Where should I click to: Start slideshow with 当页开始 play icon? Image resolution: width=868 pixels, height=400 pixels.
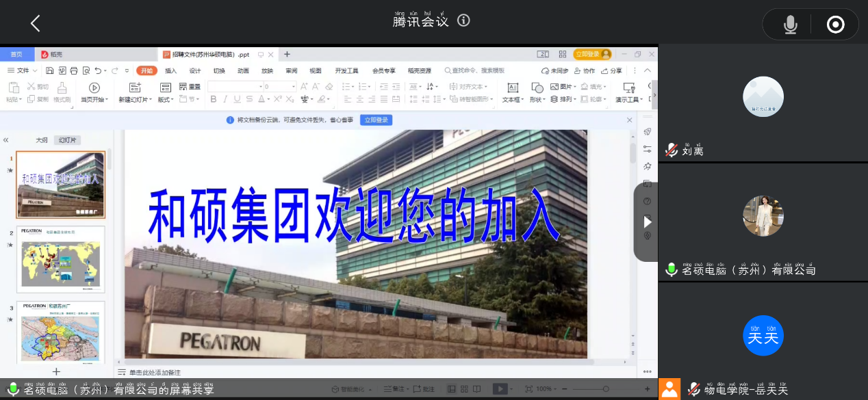click(94, 88)
